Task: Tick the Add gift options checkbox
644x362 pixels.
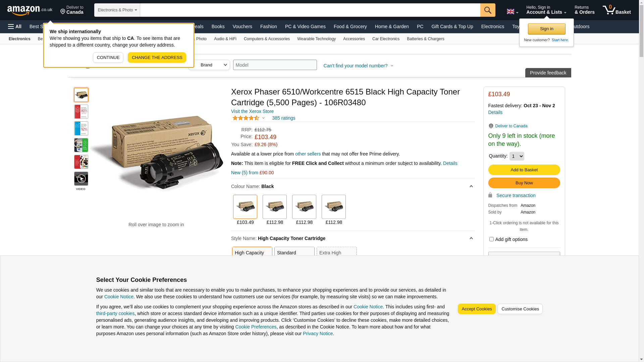Action: pyautogui.click(x=491, y=239)
